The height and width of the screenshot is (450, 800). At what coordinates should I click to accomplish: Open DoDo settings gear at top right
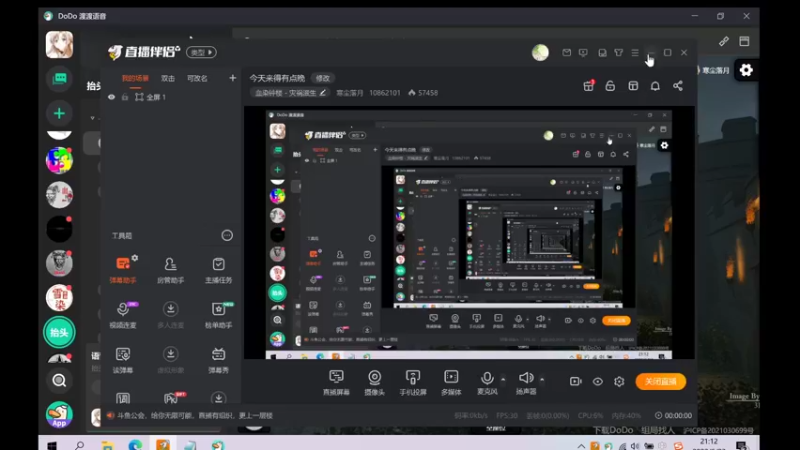point(746,70)
